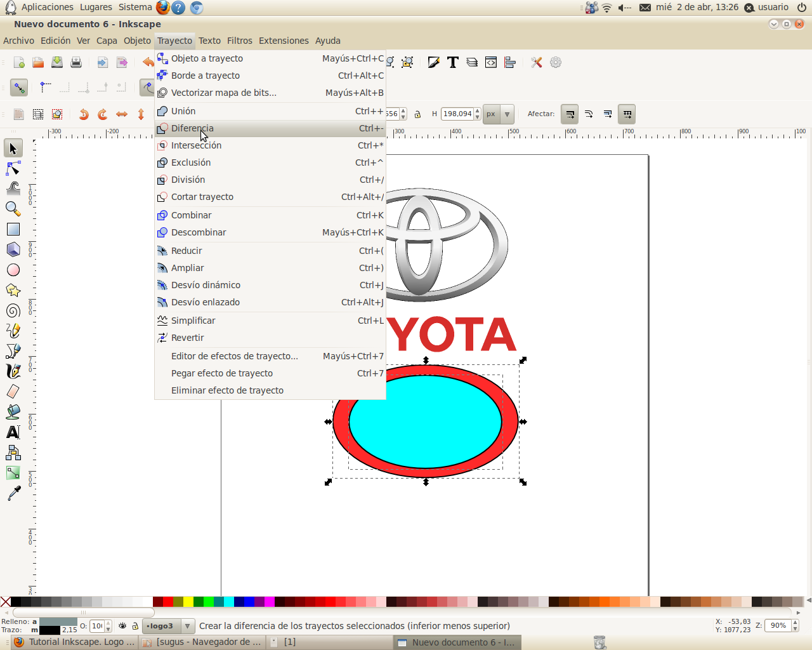Select the diagram connector tool
The width and height of the screenshot is (812, 650).
click(x=13, y=453)
